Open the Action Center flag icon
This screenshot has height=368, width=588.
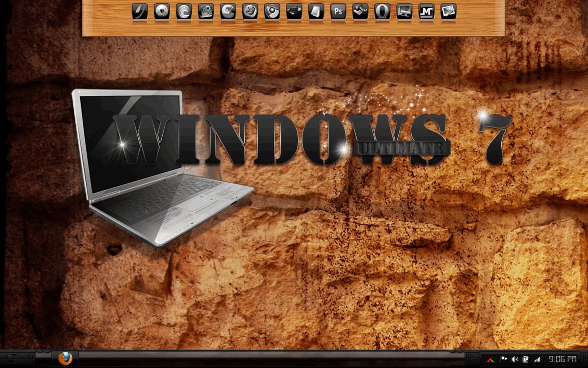pyautogui.click(x=504, y=359)
